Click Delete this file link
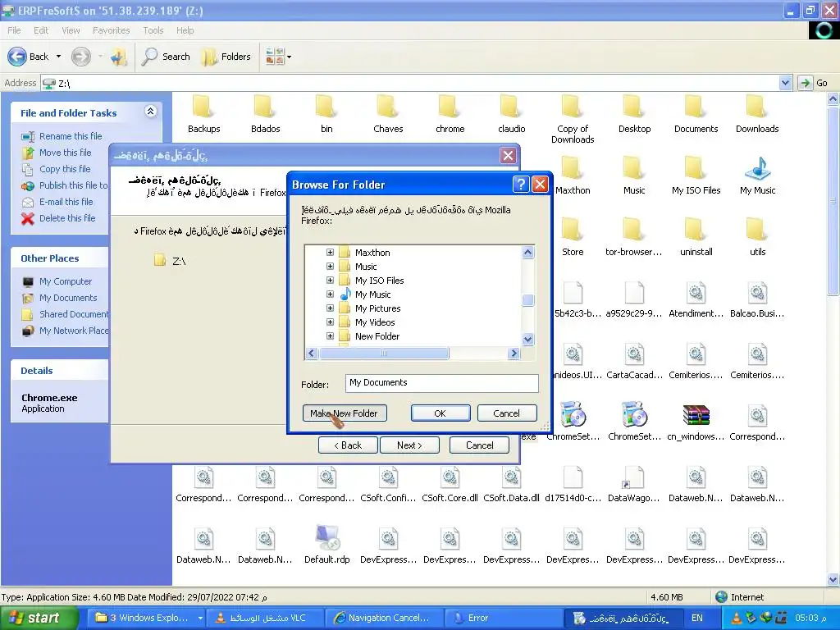This screenshot has height=630, width=840. coord(67,218)
